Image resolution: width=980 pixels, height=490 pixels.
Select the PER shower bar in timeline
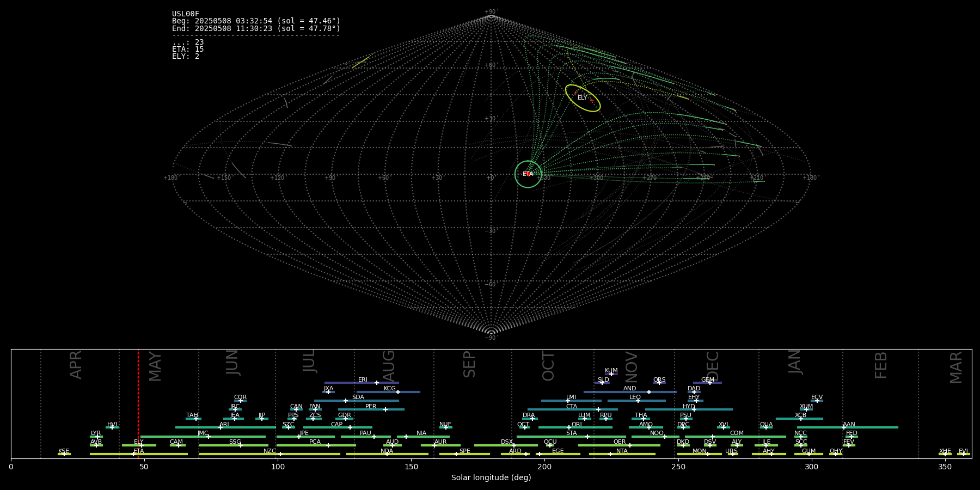(371, 409)
